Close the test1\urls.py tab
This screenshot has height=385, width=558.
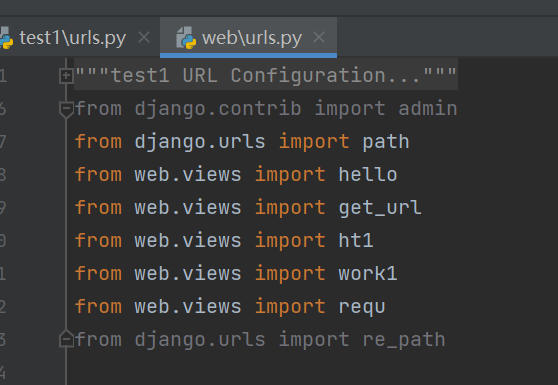coord(144,37)
